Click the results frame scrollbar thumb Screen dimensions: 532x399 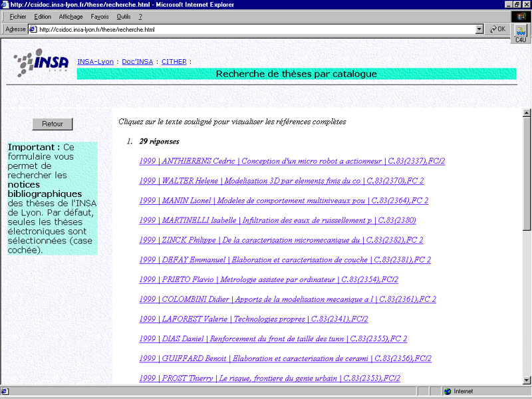tap(527, 174)
